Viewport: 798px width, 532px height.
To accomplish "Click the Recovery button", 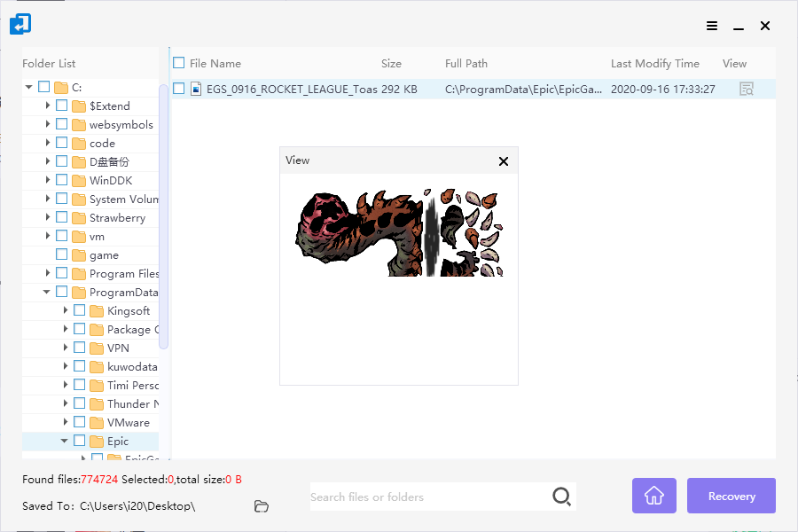I will (731, 496).
